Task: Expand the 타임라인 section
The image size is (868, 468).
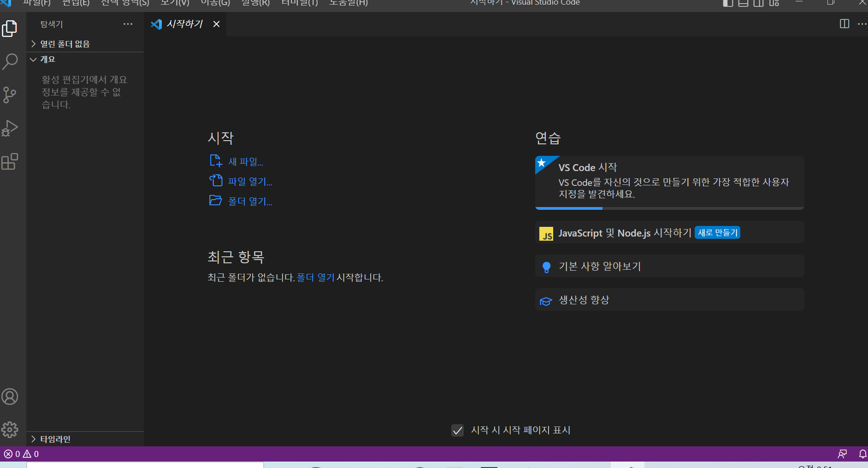Action: (x=85, y=439)
